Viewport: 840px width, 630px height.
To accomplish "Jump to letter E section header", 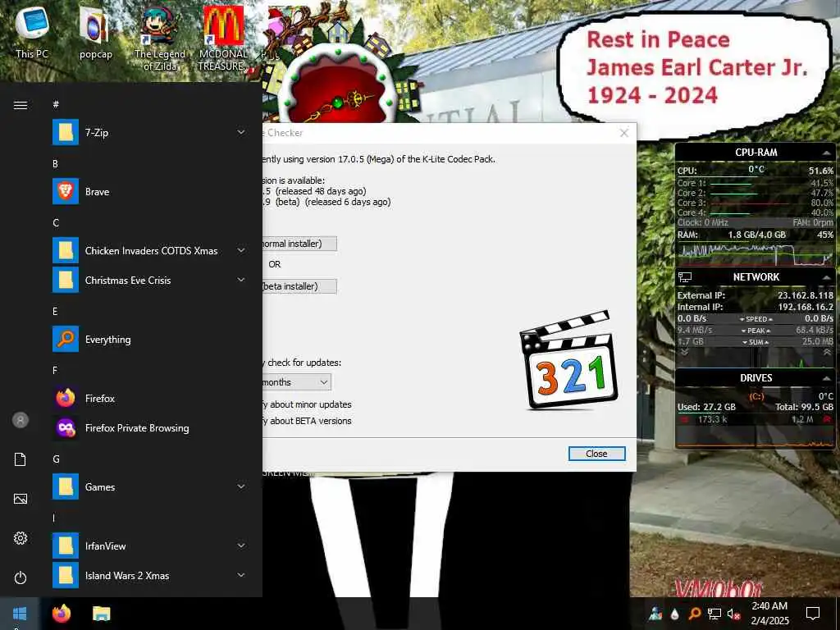I will (x=55, y=311).
